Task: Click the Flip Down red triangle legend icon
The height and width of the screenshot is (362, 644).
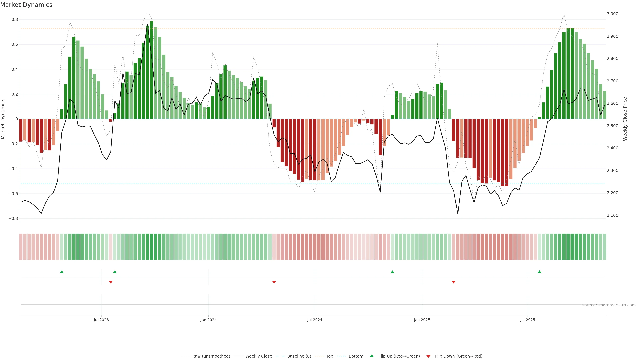Action: [x=428, y=356]
